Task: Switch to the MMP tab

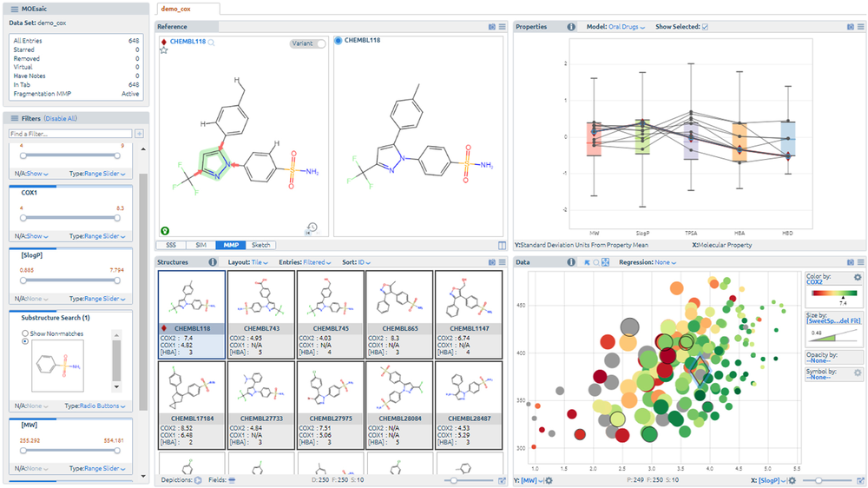Action: [231, 245]
